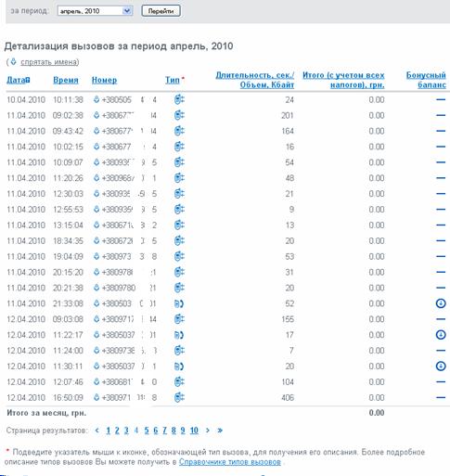Select the monthly total 0.00 value
Viewport: 450px width, 476px height.
coord(377,413)
